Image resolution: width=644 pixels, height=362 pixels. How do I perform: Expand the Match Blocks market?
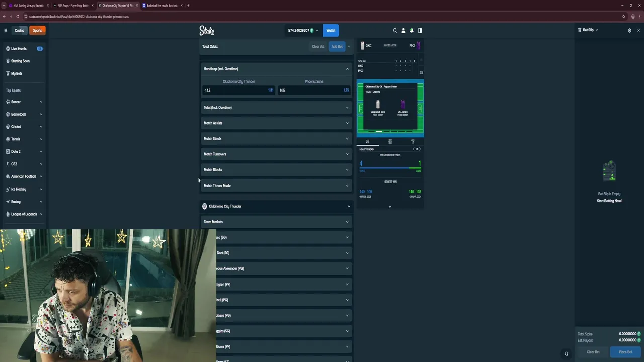click(276, 169)
